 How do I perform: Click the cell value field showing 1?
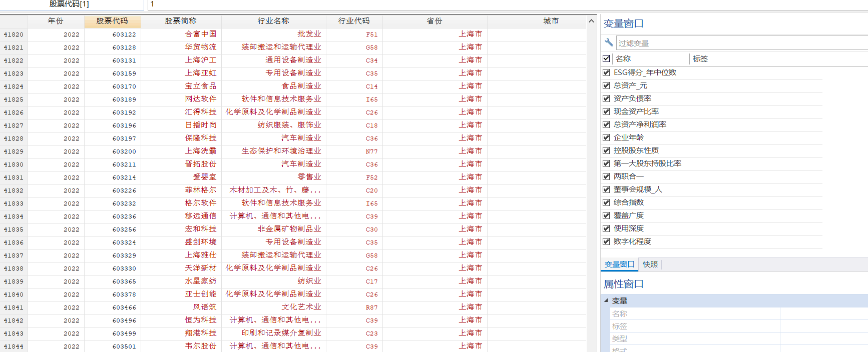[508, 4]
